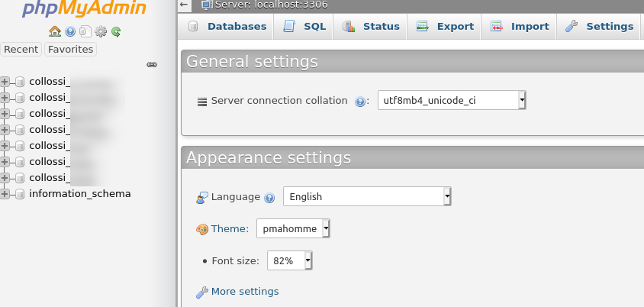
Task: Open the More settings link
Action: point(244,291)
